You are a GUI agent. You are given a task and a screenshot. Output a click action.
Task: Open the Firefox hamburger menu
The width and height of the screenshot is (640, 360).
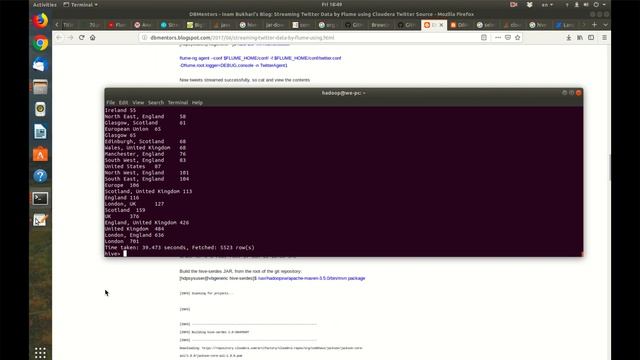pyautogui.click(x=604, y=38)
